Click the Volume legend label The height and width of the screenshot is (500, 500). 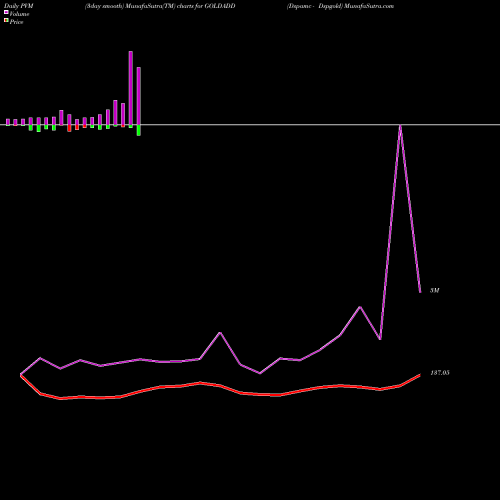pyautogui.click(x=19, y=14)
